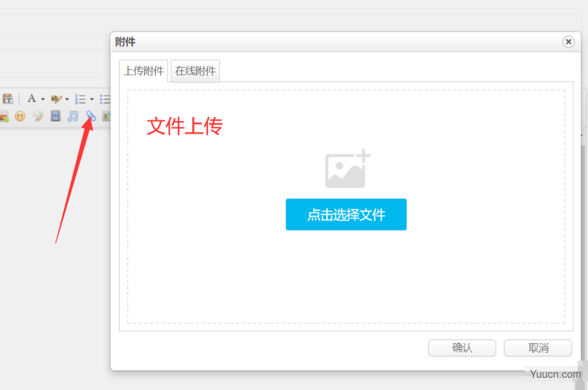Click the insert map icon
588x390 pixels.
click(x=107, y=117)
